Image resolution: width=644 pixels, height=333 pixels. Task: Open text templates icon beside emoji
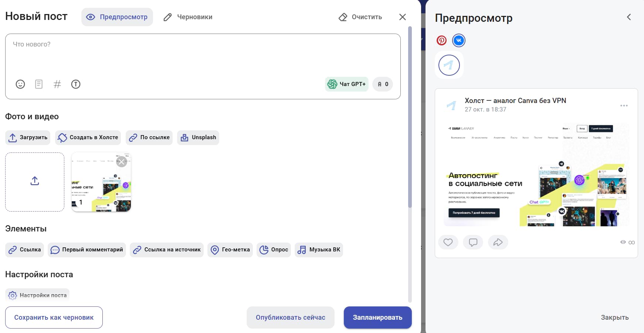coord(38,84)
